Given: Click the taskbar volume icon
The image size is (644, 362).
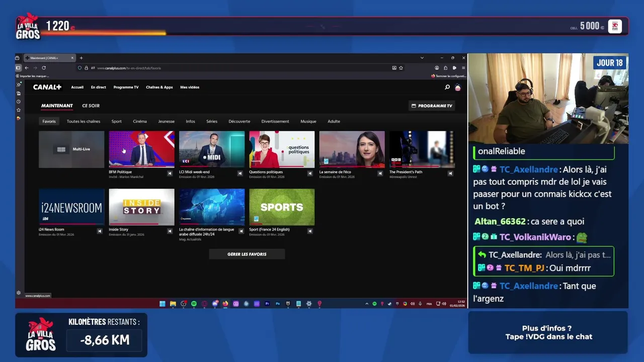Looking at the screenshot, I should point(444,304).
